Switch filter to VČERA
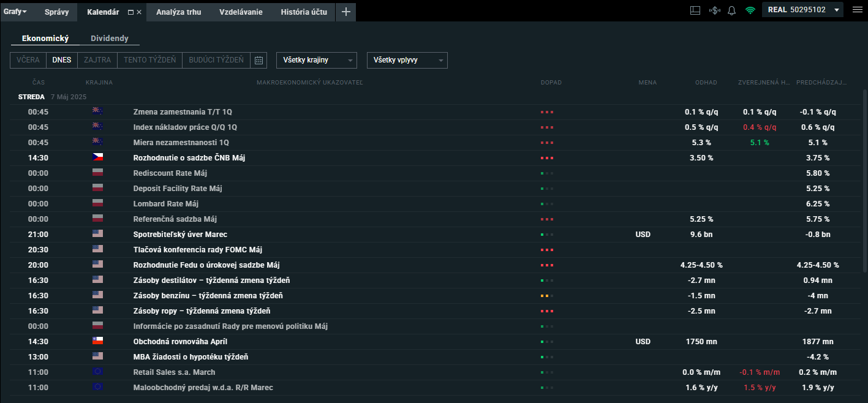The image size is (868, 403). point(28,60)
